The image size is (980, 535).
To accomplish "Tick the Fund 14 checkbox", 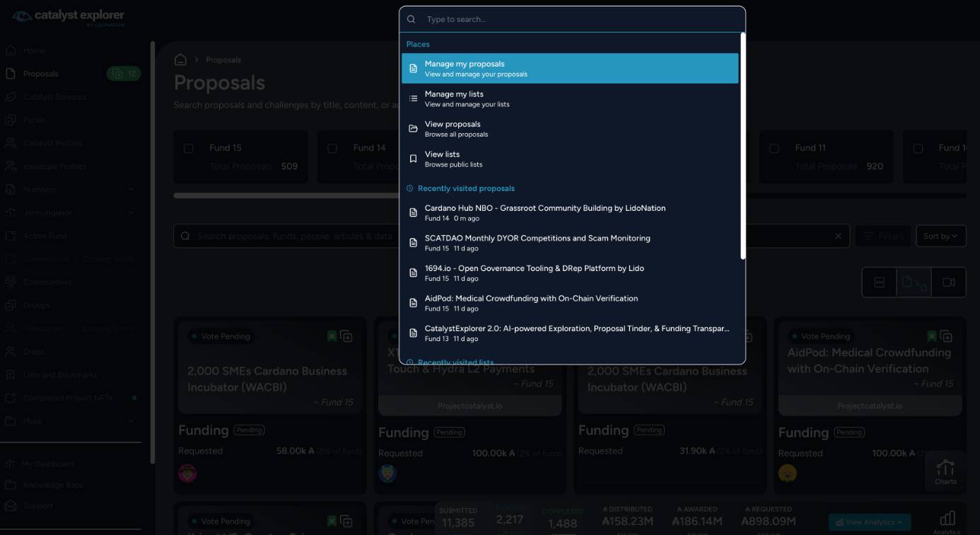I will click(332, 149).
